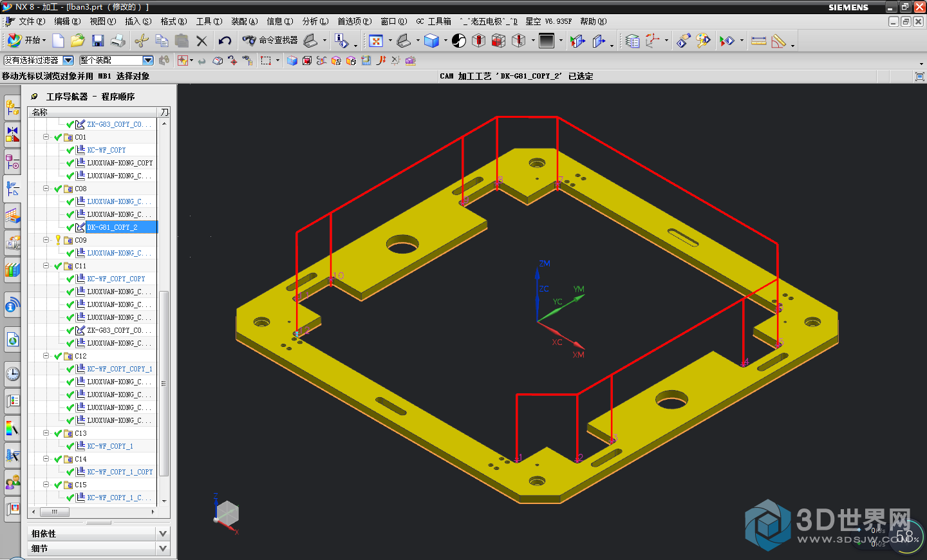Click the rectangle selection icon
This screenshot has width=927, height=560.
coord(266,61)
